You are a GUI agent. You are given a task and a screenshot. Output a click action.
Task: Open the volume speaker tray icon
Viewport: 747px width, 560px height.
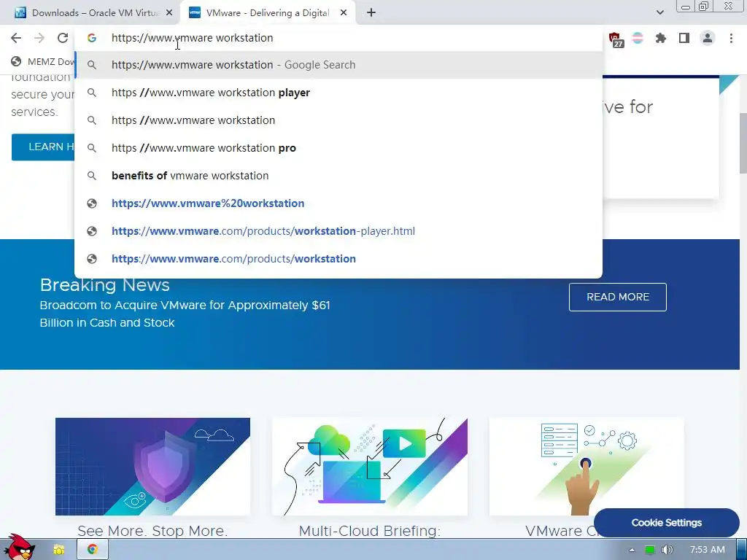point(667,550)
